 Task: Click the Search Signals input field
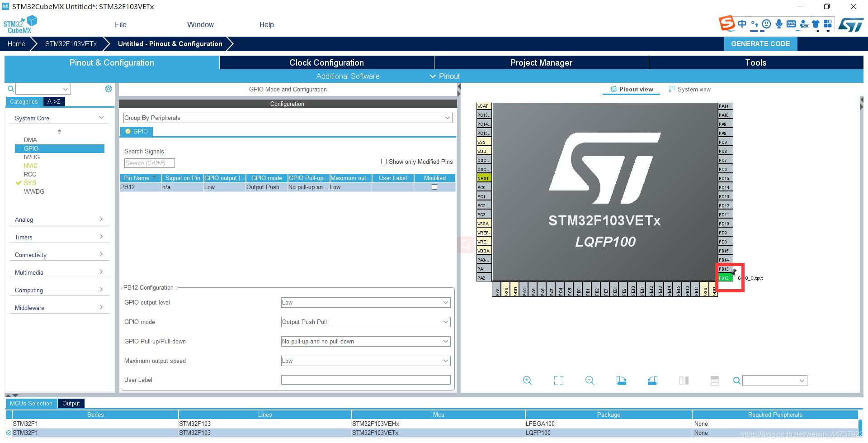pyautogui.click(x=149, y=163)
